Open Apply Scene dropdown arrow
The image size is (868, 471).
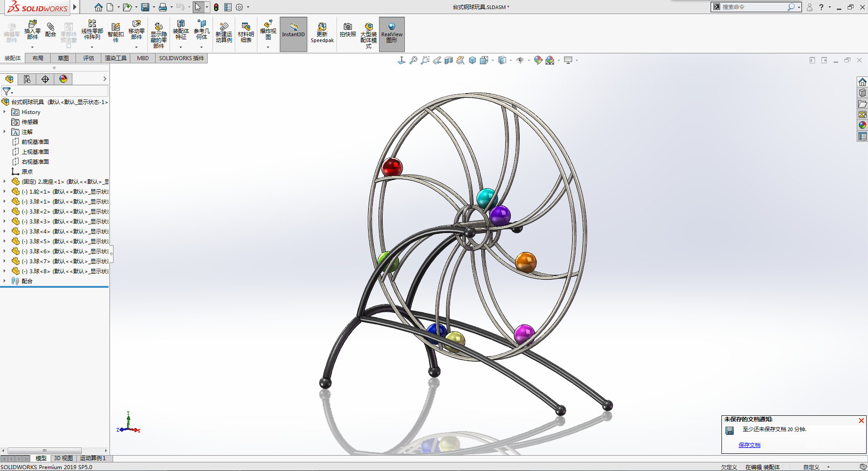tap(559, 60)
